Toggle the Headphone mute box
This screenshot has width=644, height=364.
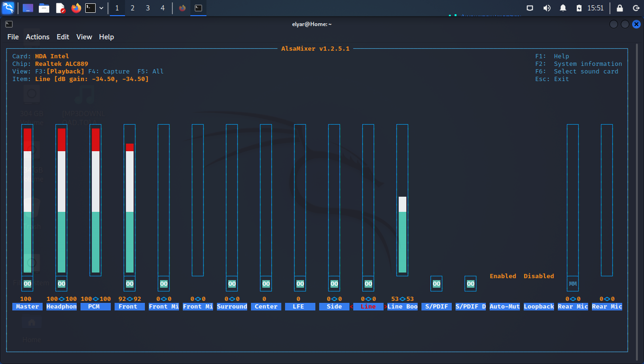coord(62,283)
